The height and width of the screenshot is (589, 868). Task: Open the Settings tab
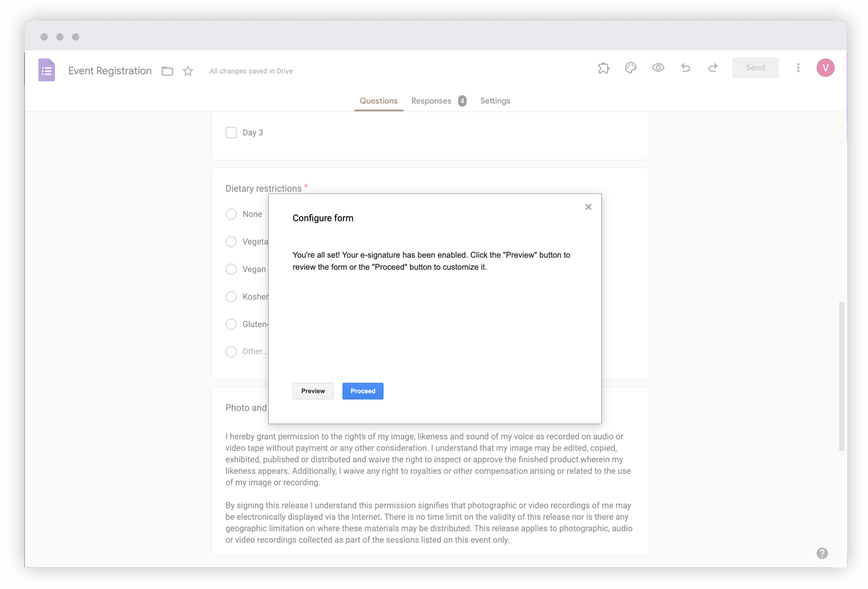495,101
